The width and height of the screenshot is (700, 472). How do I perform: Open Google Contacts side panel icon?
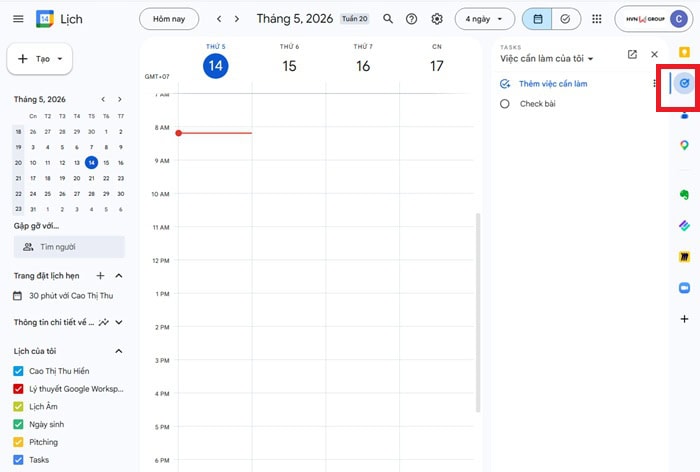[x=684, y=116]
